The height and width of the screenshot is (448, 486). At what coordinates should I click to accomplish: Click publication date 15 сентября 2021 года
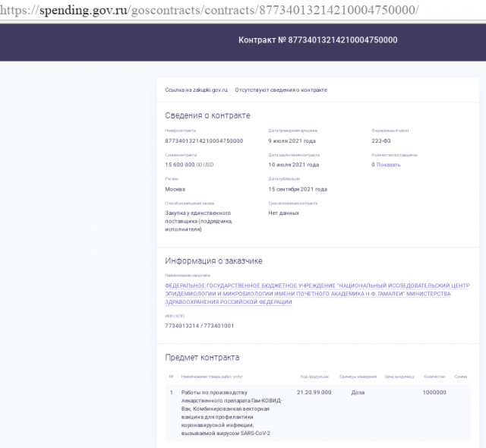298,188
